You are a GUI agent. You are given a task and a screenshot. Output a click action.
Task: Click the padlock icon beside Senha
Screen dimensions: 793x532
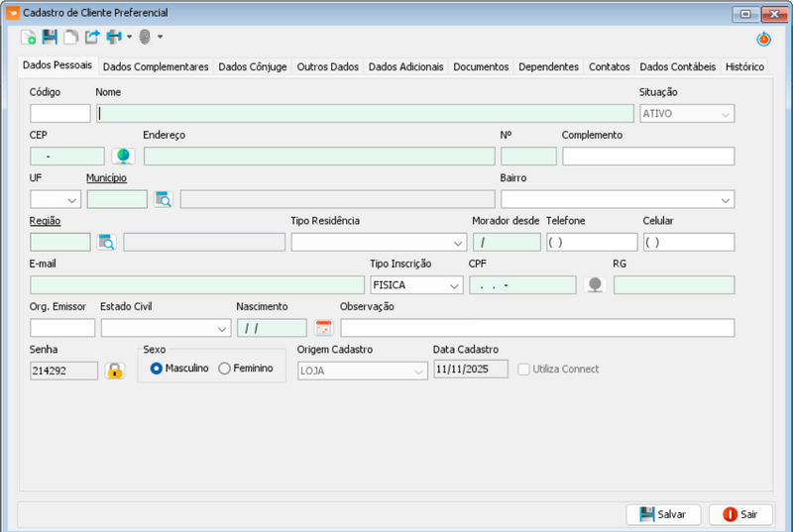[x=115, y=370]
